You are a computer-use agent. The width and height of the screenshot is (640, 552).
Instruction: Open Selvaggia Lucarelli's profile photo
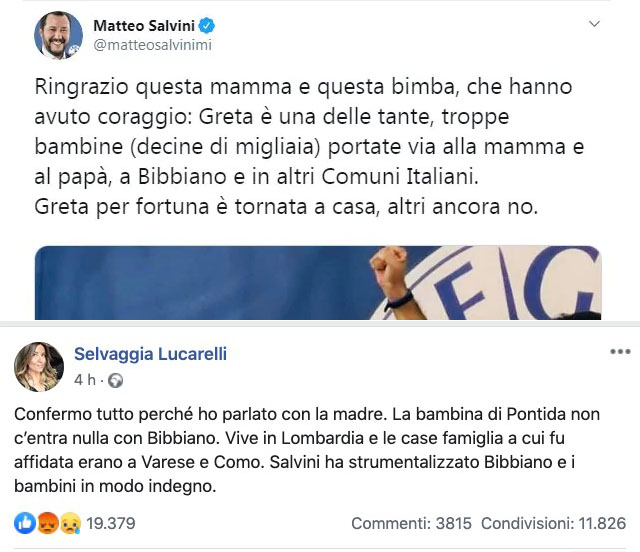[x=38, y=366]
